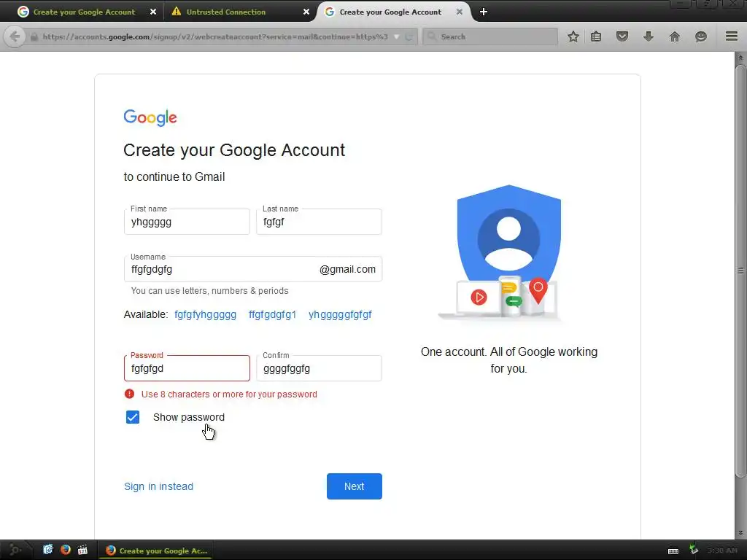Click the browser back arrow button

point(15,36)
